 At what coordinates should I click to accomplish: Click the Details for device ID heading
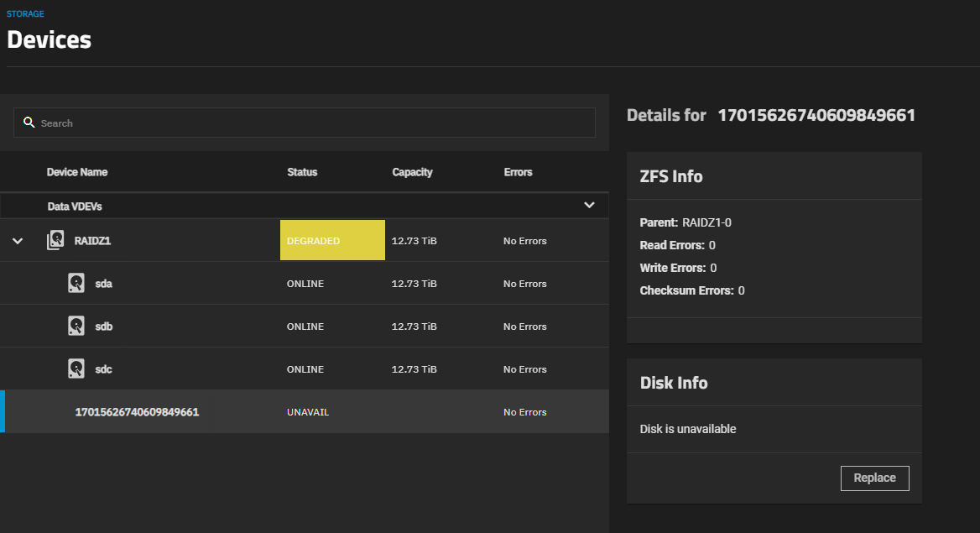pyautogui.click(x=770, y=115)
